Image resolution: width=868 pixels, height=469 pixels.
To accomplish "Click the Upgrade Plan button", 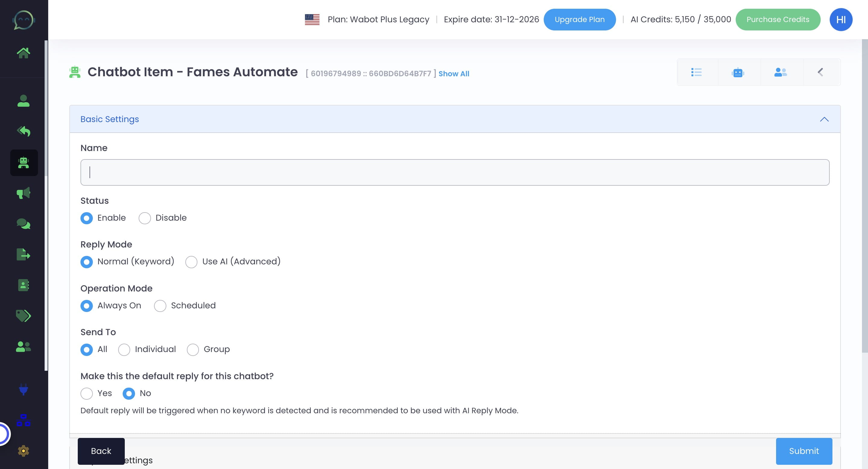I will (x=579, y=20).
